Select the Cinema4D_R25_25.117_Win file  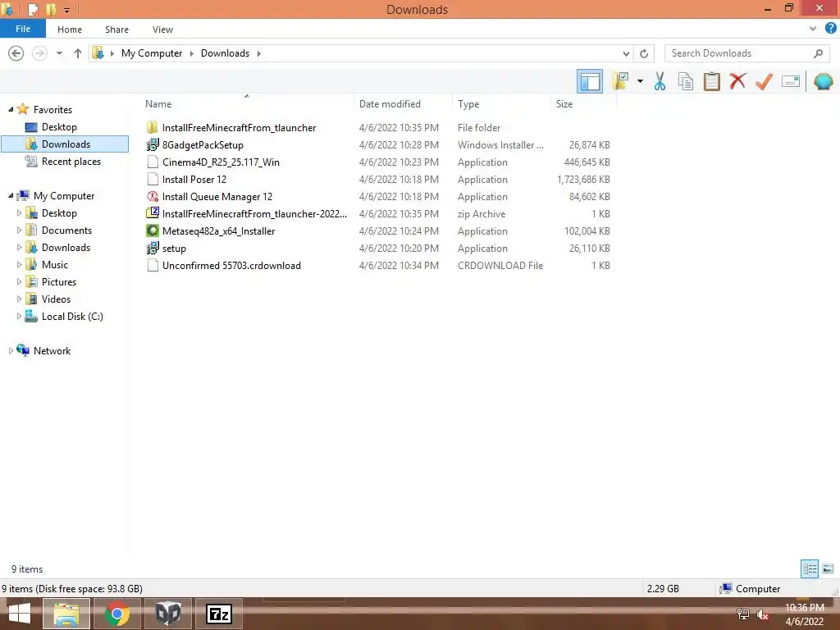221,162
